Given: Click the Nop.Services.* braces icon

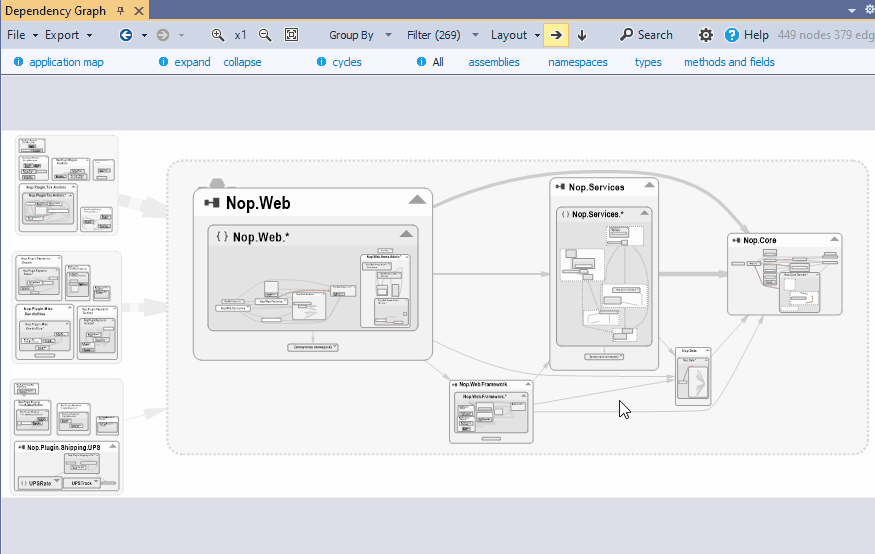Looking at the screenshot, I should click(565, 214).
